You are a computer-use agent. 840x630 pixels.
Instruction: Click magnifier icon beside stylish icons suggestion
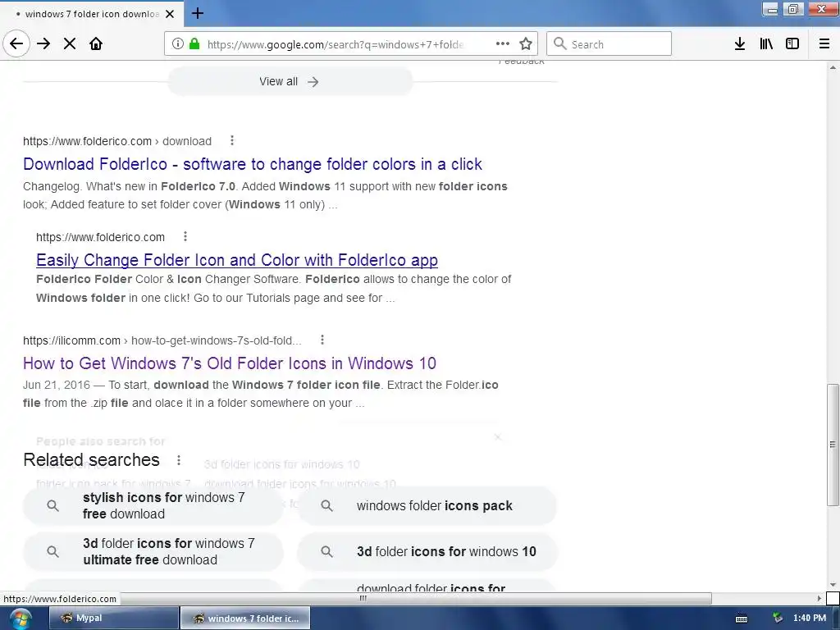click(52, 505)
